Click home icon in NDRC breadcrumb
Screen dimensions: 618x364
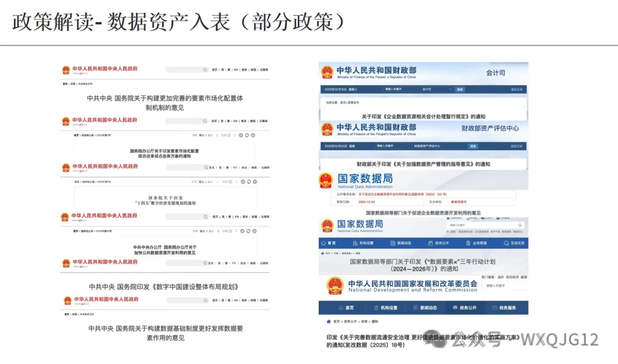[328, 322]
